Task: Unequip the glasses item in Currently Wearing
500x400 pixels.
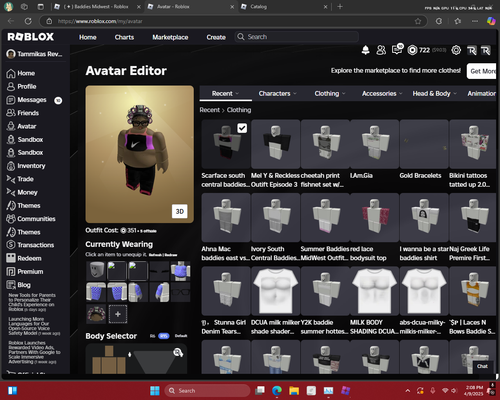Action: coord(180,292)
